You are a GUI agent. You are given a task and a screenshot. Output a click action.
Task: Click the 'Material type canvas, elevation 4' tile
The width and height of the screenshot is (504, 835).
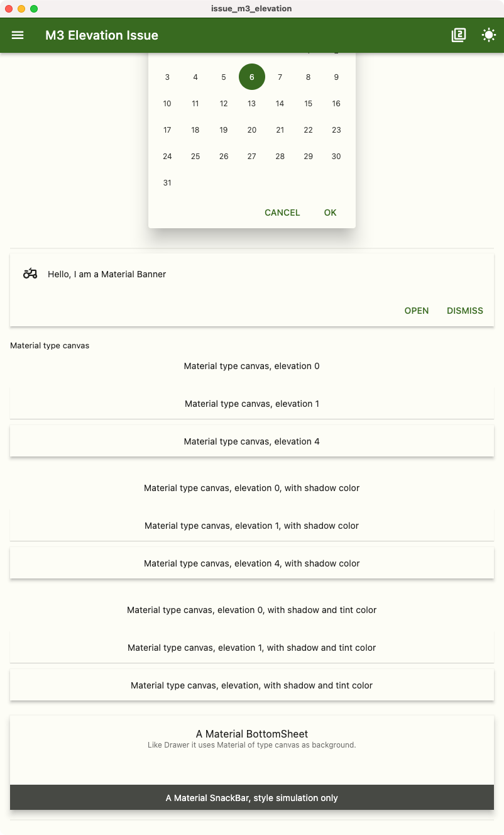(x=251, y=441)
